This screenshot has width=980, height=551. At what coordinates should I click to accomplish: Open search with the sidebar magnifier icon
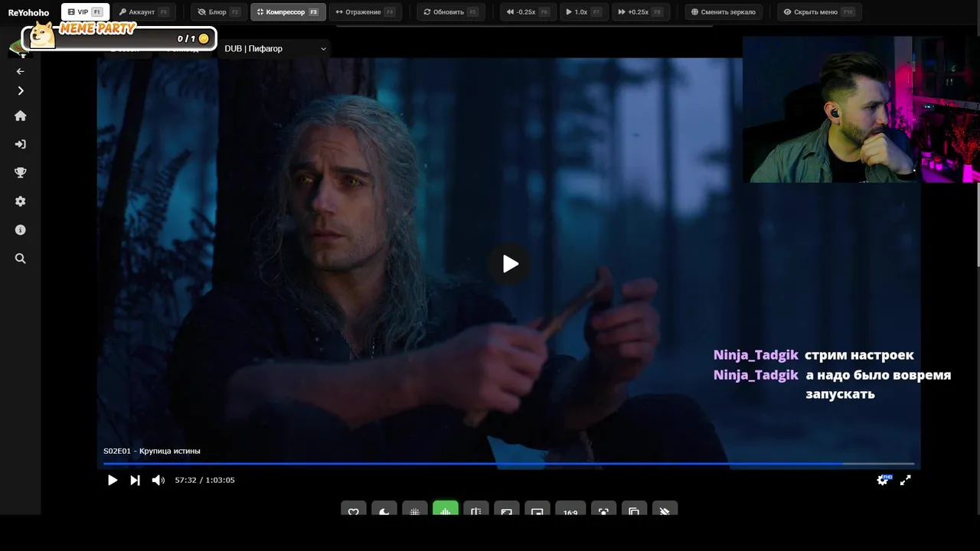[21, 259]
